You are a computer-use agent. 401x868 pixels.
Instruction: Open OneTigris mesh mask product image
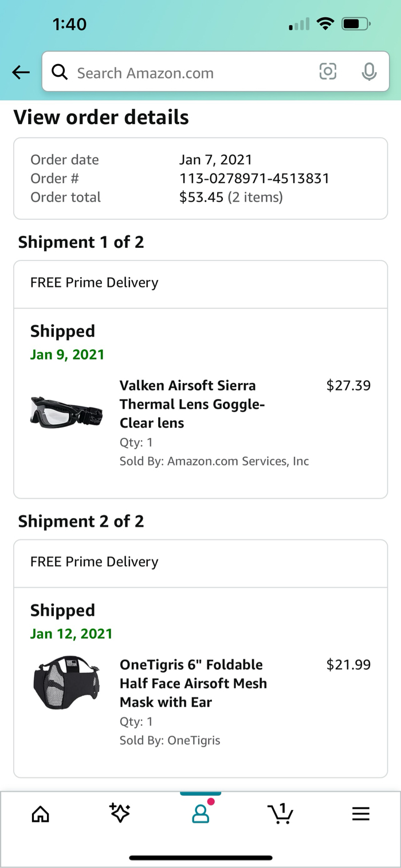pyautogui.click(x=66, y=684)
